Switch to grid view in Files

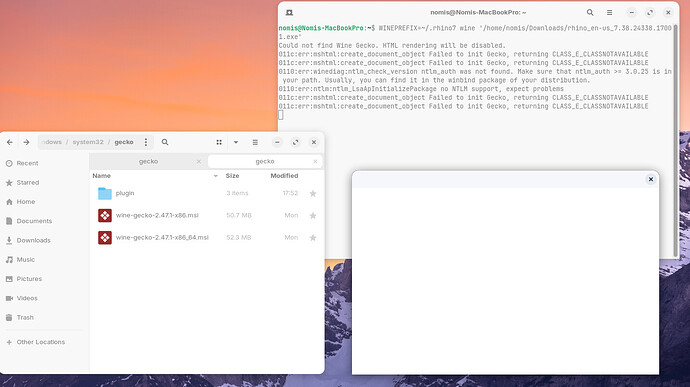pyautogui.click(x=219, y=142)
